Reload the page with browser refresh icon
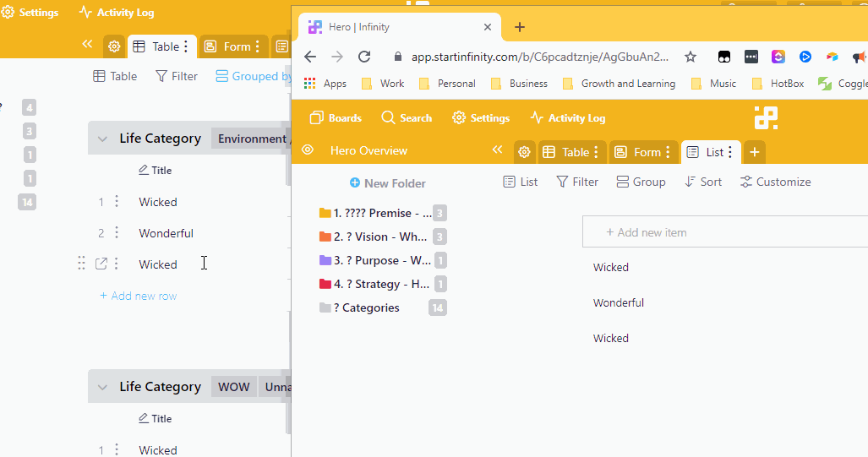868x457 pixels. tap(364, 57)
